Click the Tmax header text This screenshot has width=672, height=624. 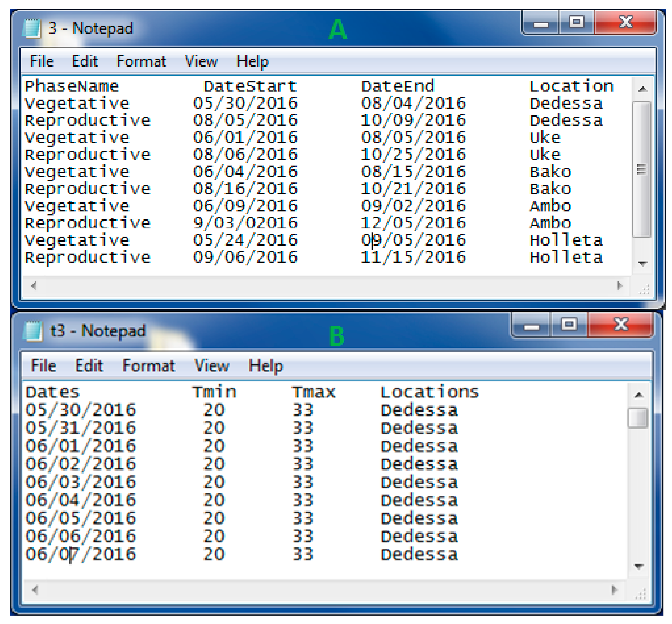(x=314, y=392)
